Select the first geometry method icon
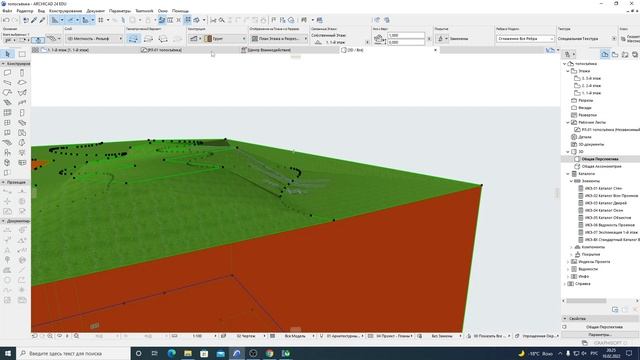This screenshot has width=640, height=360. [133, 38]
